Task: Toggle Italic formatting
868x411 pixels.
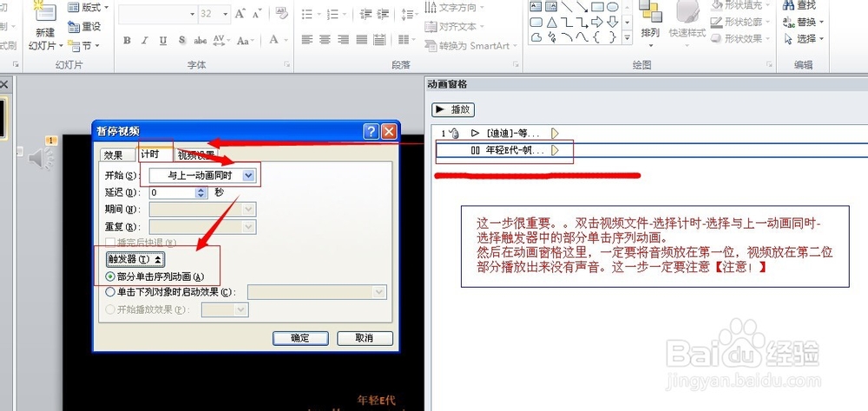Action: [144, 40]
